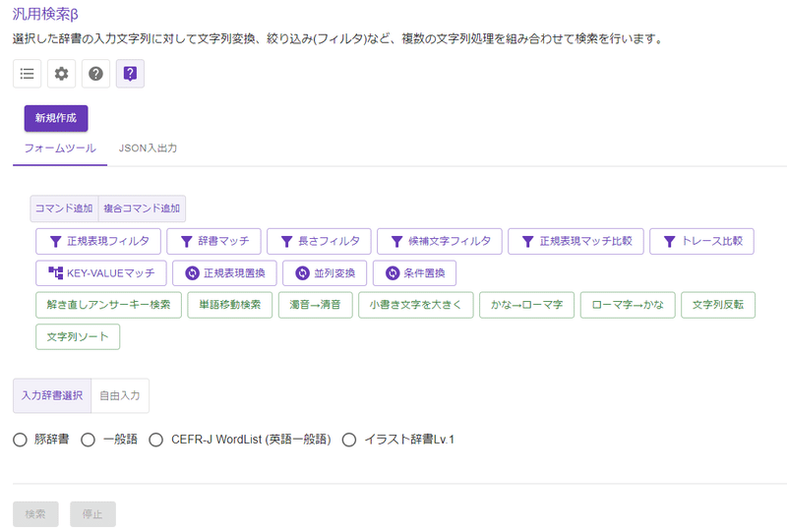Image resolution: width=787 pixels, height=532 pixels.
Task: Click the 文字列ソート button
Action: 78,336
